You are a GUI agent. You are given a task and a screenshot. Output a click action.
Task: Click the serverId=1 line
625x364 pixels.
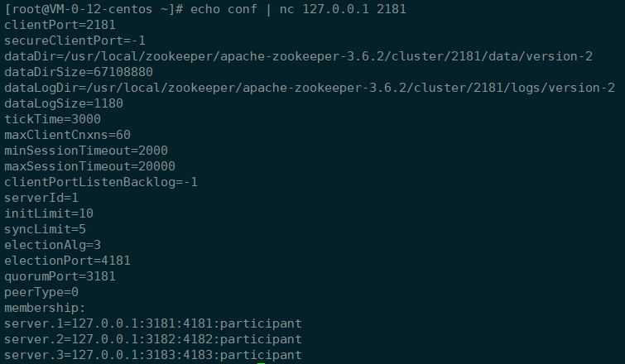click(x=41, y=198)
